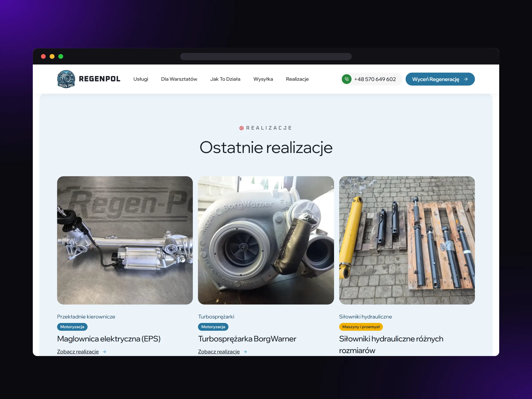Click the Wyceń Regenerację button
The width and height of the screenshot is (532, 399).
440,79
